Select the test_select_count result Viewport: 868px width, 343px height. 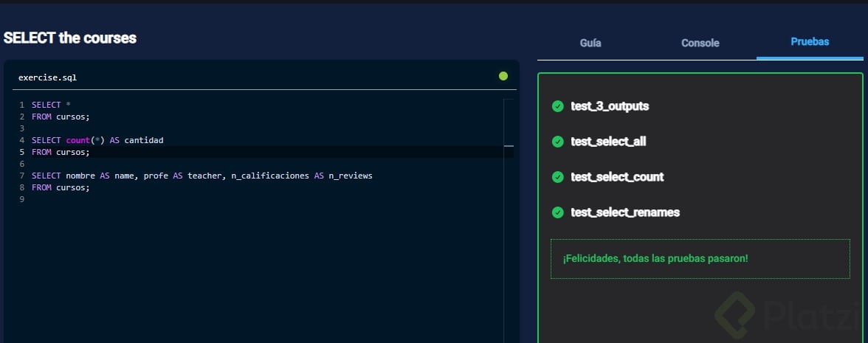tap(617, 177)
